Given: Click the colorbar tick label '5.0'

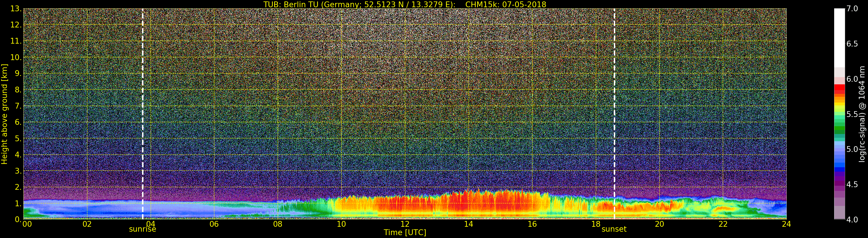Looking at the screenshot, I should click(852, 149).
